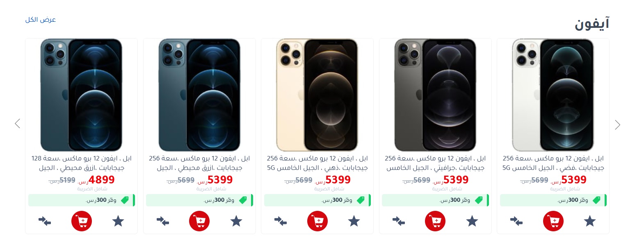The image size is (644, 244).
Task: Open the عرض الكل view all link
Action: click(41, 20)
